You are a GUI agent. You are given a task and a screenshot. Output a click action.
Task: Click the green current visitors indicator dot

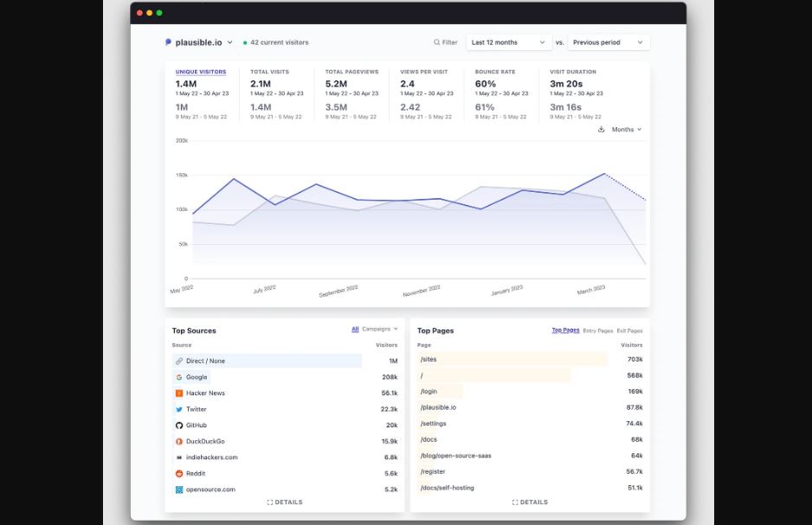(245, 43)
